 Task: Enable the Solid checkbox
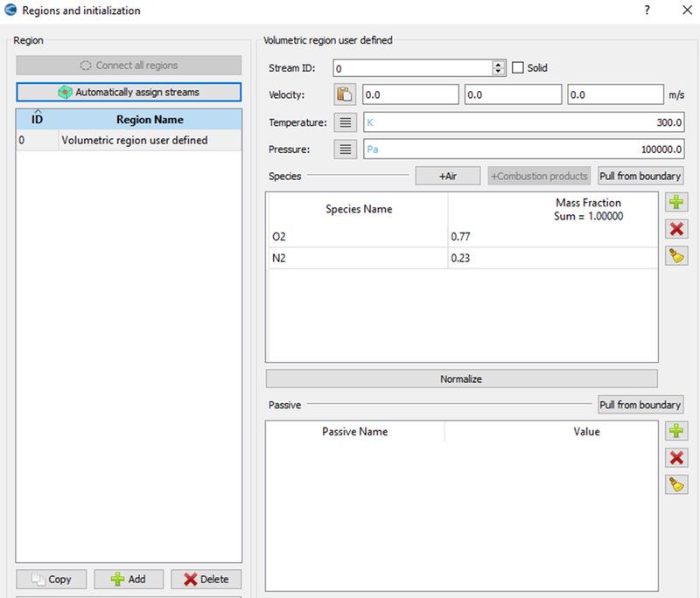tap(518, 67)
